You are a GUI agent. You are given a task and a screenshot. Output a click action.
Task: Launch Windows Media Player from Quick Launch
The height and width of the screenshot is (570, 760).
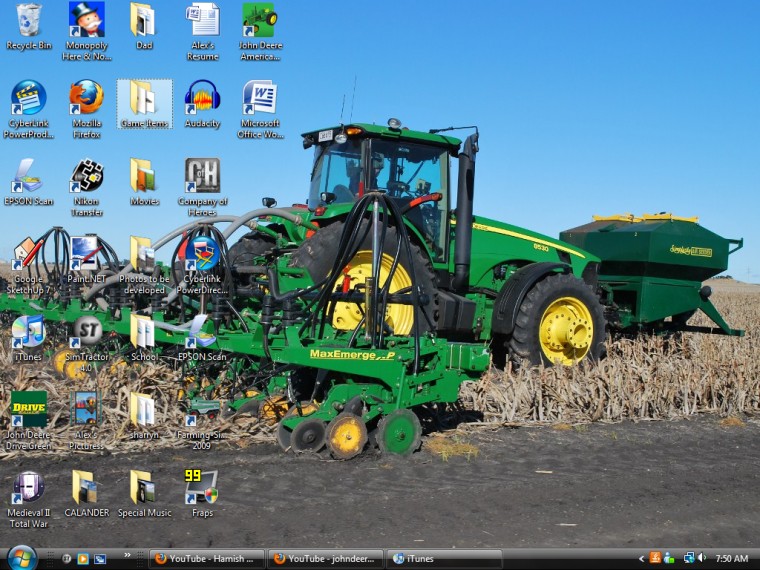tap(83, 559)
